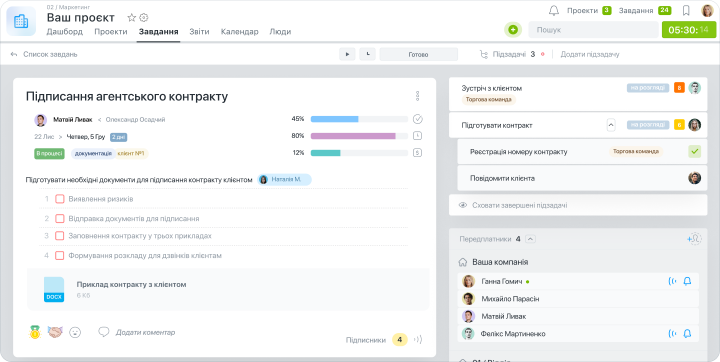Open the Готово status dropdown
The height and width of the screenshot is (362, 720).
coord(418,54)
